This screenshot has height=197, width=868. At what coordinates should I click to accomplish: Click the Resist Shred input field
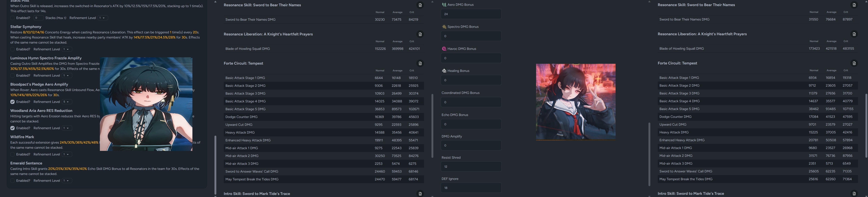(471, 166)
